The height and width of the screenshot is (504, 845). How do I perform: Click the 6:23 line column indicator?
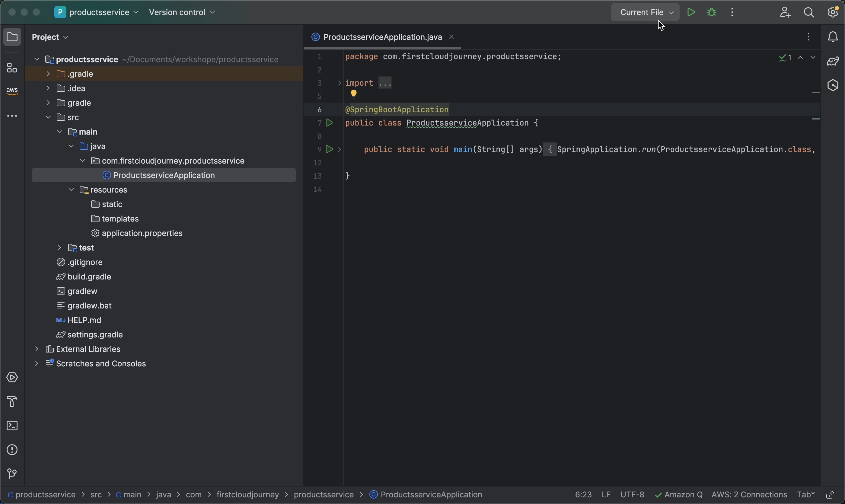click(583, 494)
